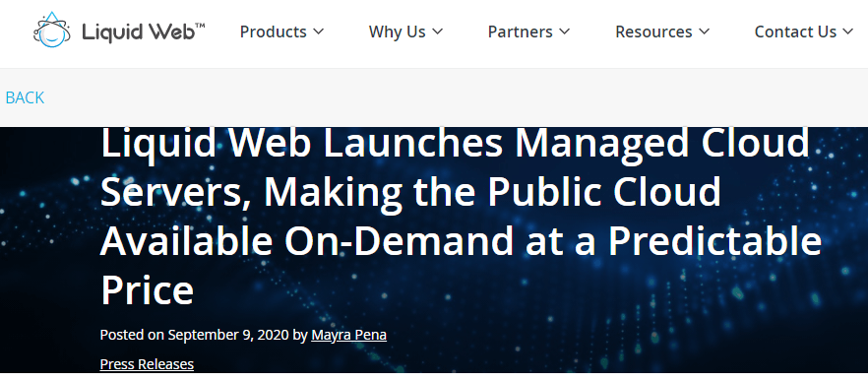The width and height of the screenshot is (868, 381).
Task: Expand the Products chevron arrow
Action: point(318,32)
